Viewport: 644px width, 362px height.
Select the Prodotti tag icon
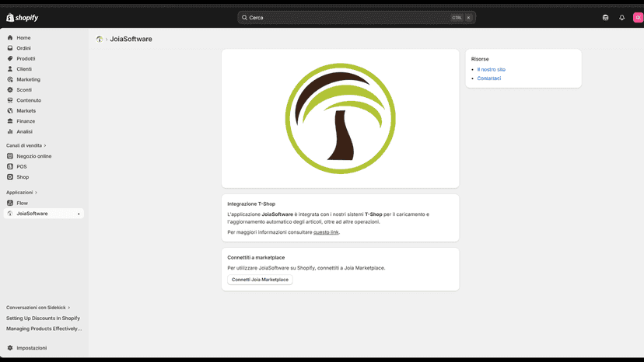click(x=10, y=59)
